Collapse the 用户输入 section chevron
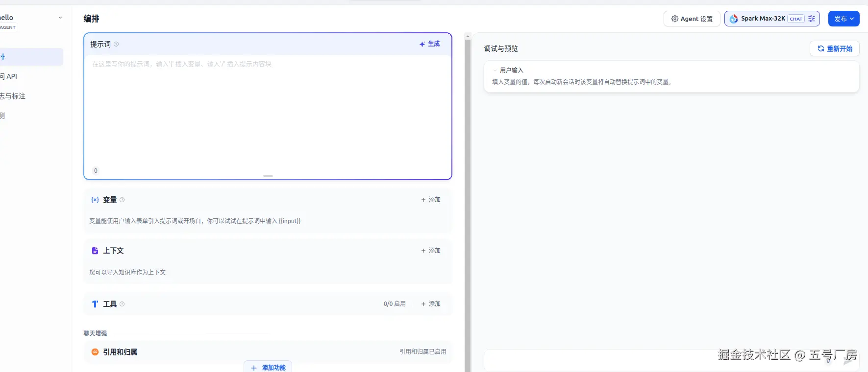The image size is (868, 372). tap(495, 70)
